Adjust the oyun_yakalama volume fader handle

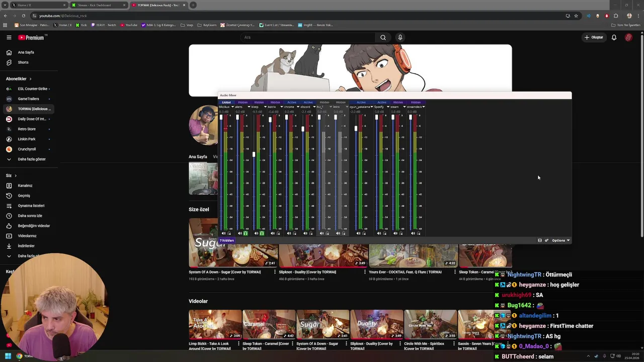[x=356, y=129]
